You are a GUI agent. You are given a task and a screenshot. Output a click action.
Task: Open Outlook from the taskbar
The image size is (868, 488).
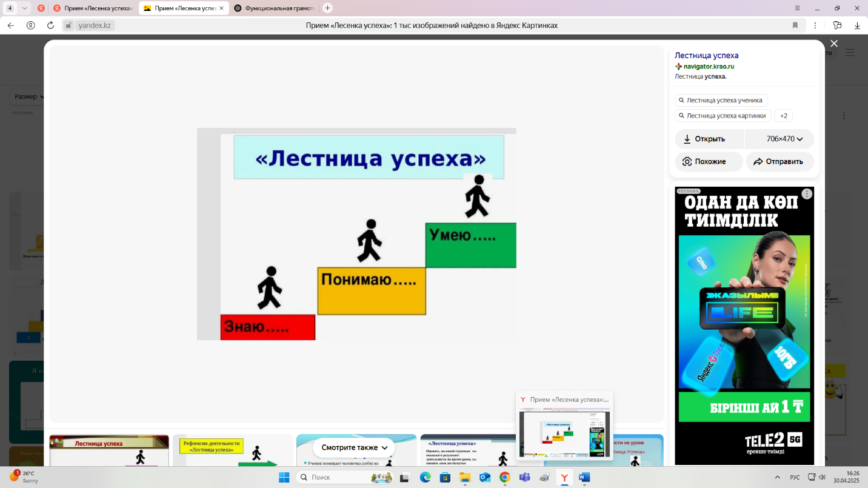pyautogui.click(x=485, y=478)
